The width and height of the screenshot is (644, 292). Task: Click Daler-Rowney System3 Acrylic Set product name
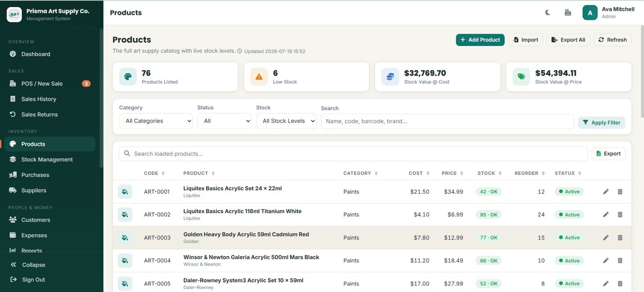click(244, 280)
